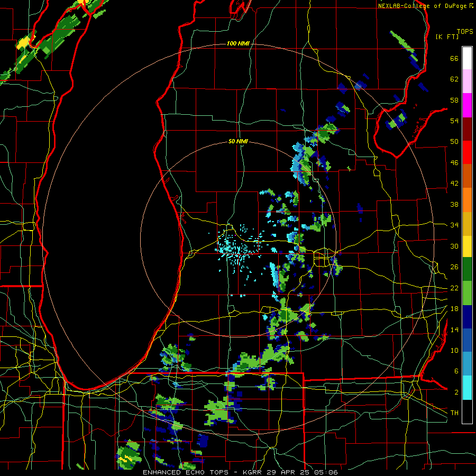Click the TH threshold label on the legend
The image size is (476, 476).
coord(454,413)
